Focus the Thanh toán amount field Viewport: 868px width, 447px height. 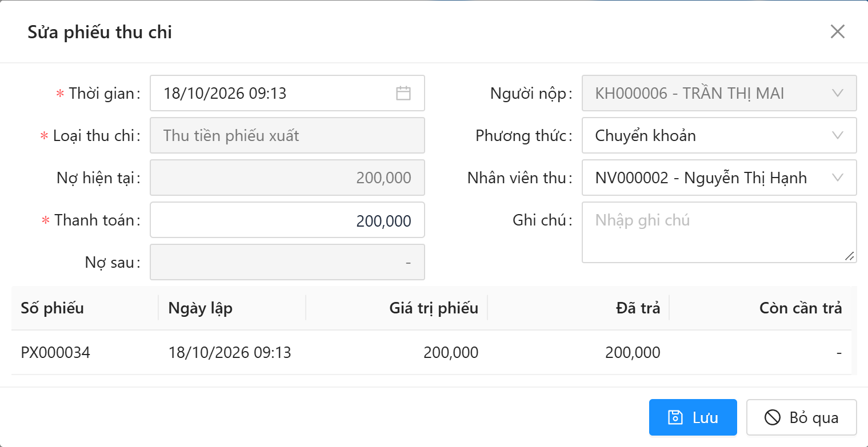click(x=287, y=220)
